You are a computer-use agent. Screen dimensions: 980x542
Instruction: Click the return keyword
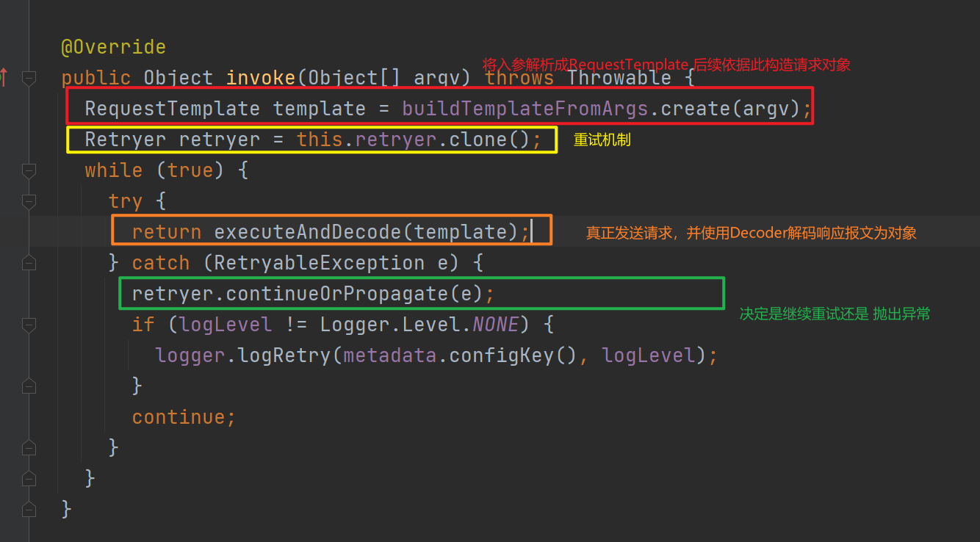[x=167, y=233]
